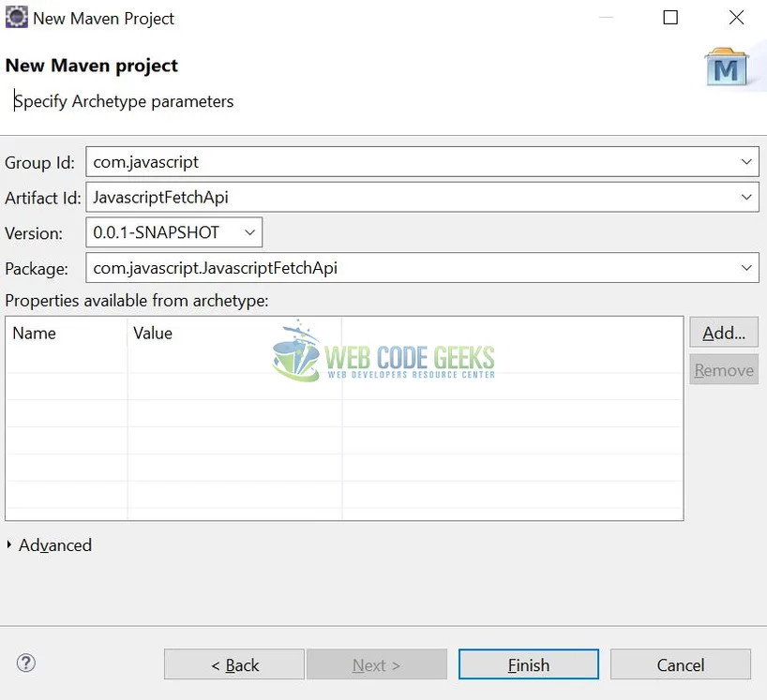This screenshot has width=767, height=700.
Task: Click the Eclipse icon in the title bar
Action: pos(16,18)
